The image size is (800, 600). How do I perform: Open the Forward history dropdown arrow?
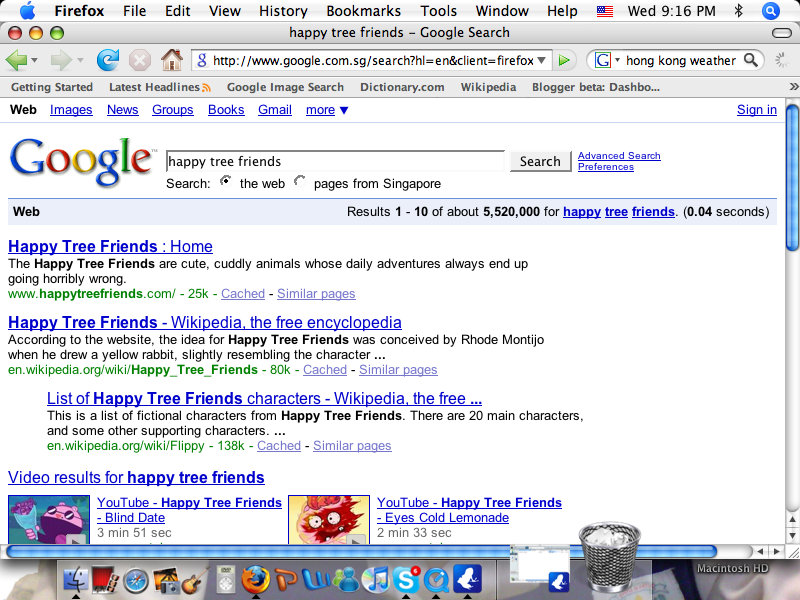click(80, 60)
